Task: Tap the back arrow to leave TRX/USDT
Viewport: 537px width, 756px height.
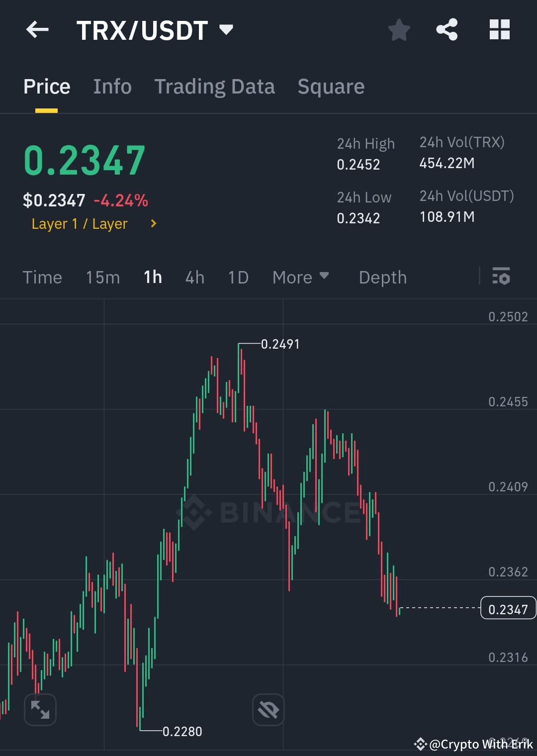Action: pyautogui.click(x=36, y=30)
